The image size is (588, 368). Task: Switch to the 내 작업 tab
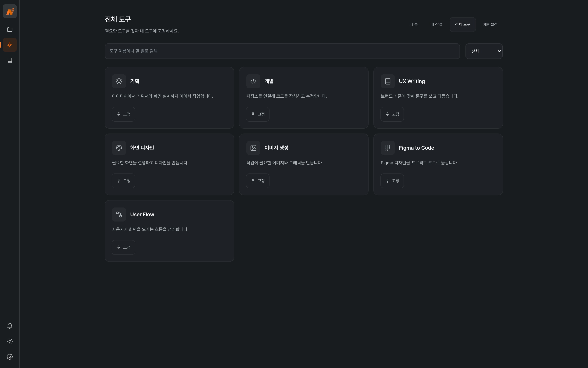pos(436,24)
